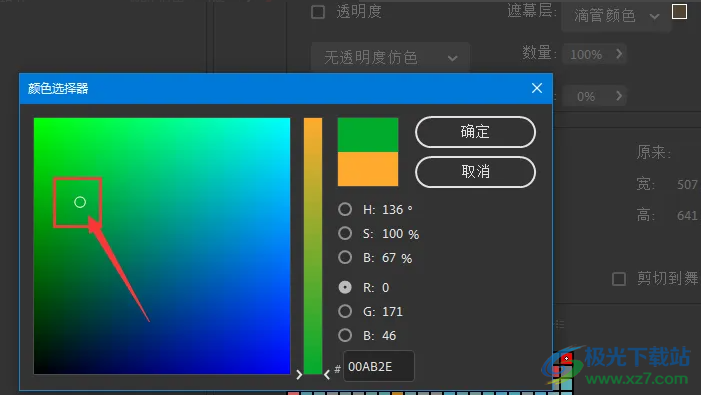Click the left slider arrow handle

click(x=299, y=374)
